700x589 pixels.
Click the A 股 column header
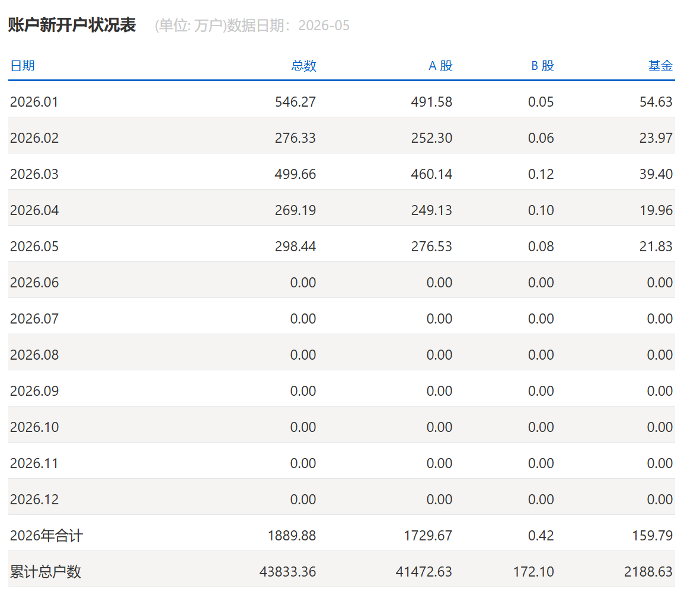click(x=440, y=66)
